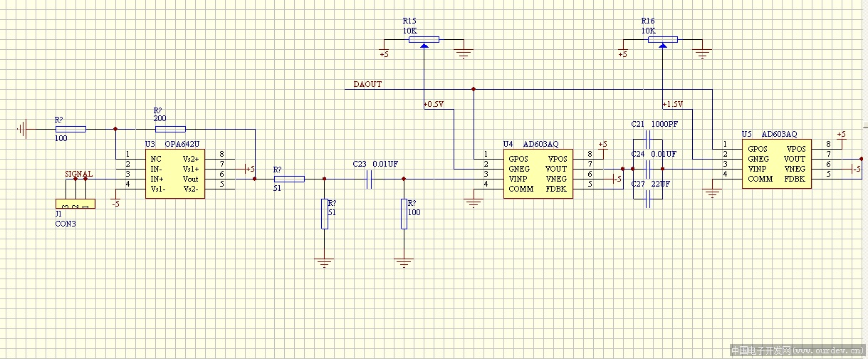Click the IN- pin label in U3
This screenshot has width=868, height=359.
[x=157, y=169]
